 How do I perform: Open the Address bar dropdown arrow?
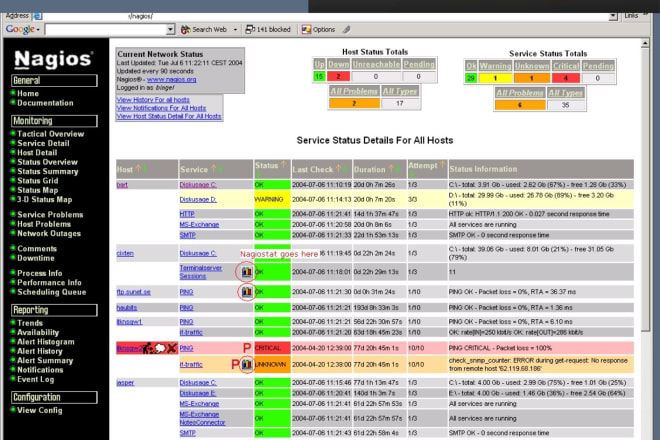(613, 16)
